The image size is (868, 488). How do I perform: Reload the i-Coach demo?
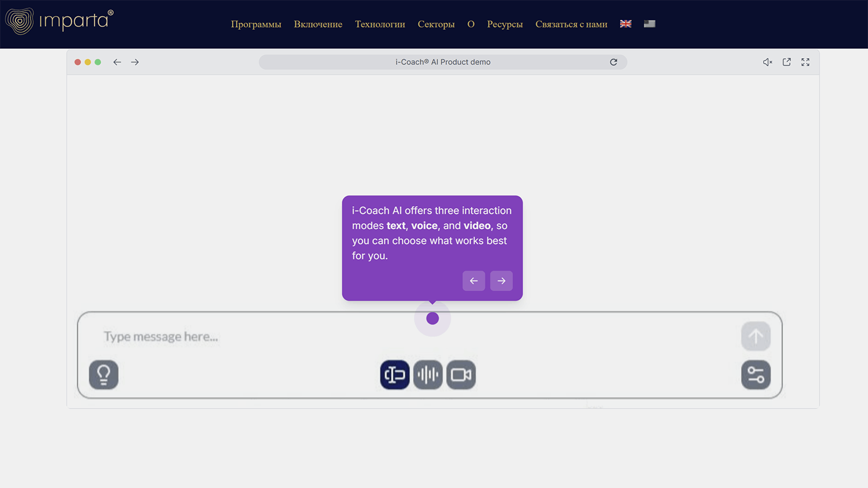pyautogui.click(x=613, y=62)
